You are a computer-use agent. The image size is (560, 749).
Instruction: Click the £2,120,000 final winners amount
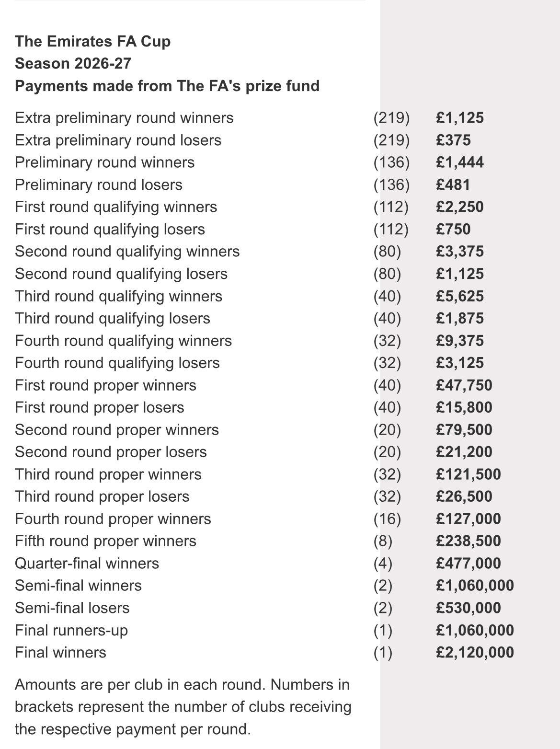click(x=475, y=653)
